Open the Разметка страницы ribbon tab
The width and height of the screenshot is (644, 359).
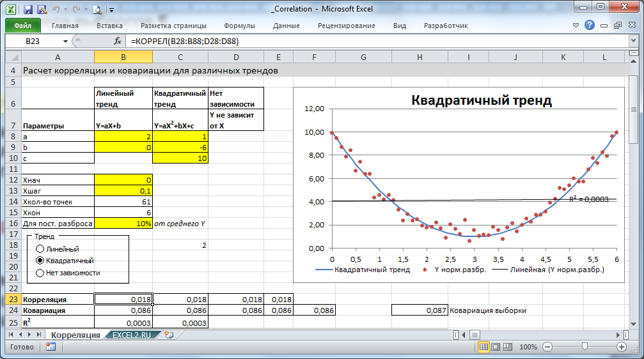click(x=173, y=26)
